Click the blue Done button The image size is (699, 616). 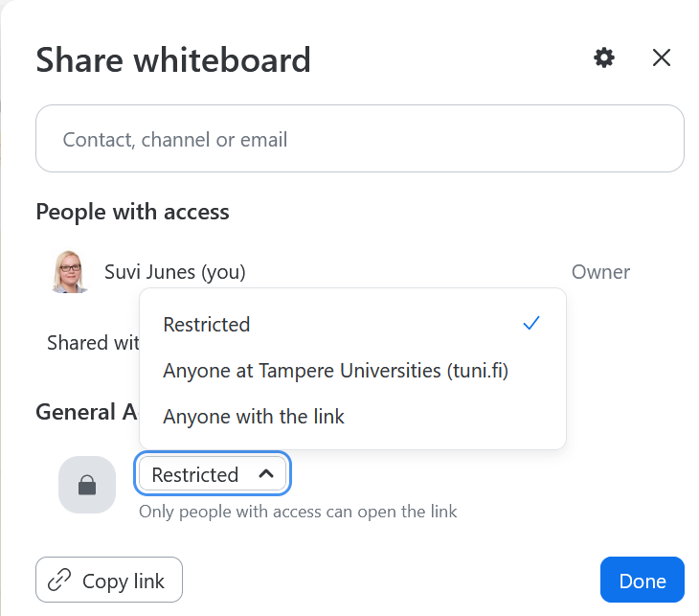click(642, 581)
